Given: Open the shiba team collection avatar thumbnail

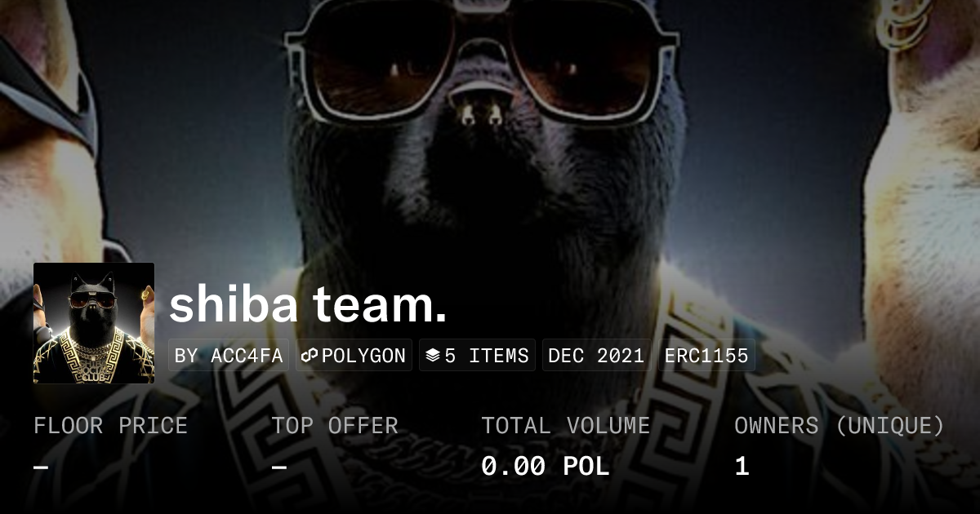Looking at the screenshot, I should (94, 323).
